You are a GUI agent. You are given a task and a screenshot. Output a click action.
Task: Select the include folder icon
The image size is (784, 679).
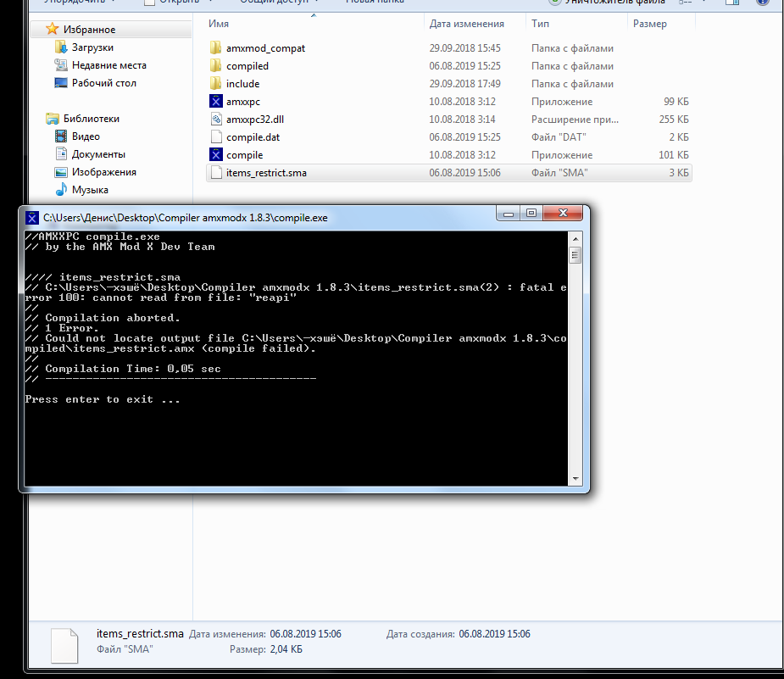[x=215, y=84]
